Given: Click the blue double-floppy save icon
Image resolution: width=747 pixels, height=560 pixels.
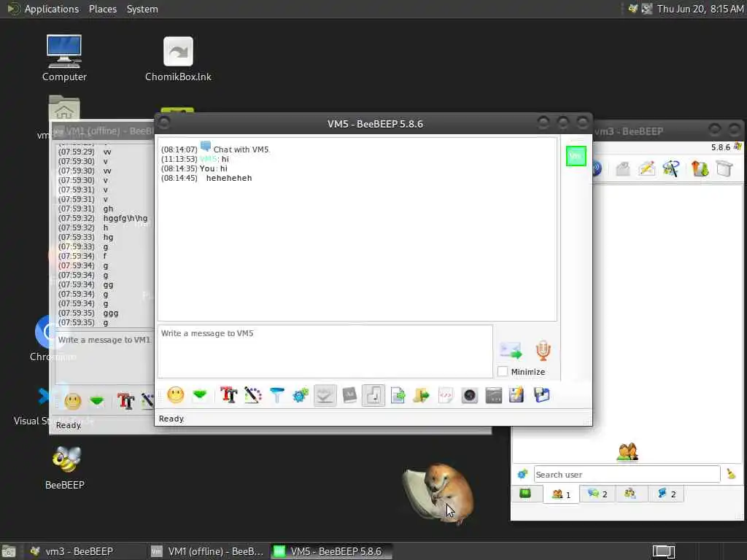Looking at the screenshot, I should [542, 395].
